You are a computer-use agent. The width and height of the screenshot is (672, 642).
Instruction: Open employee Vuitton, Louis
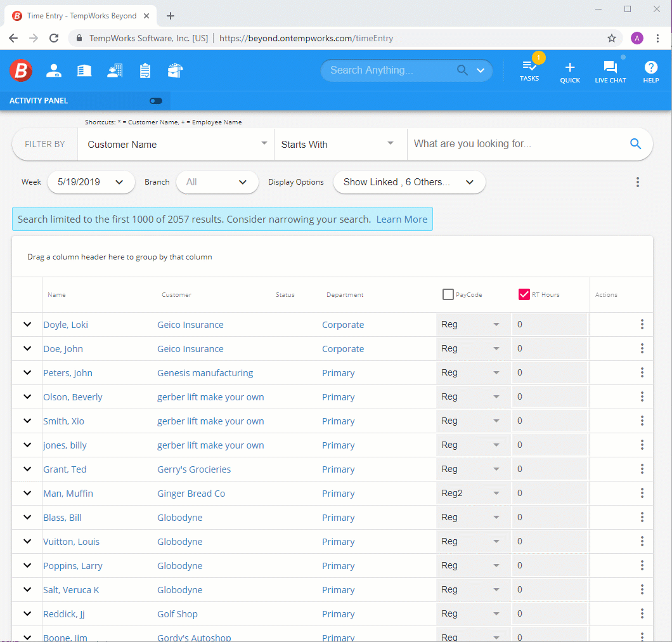pos(71,542)
